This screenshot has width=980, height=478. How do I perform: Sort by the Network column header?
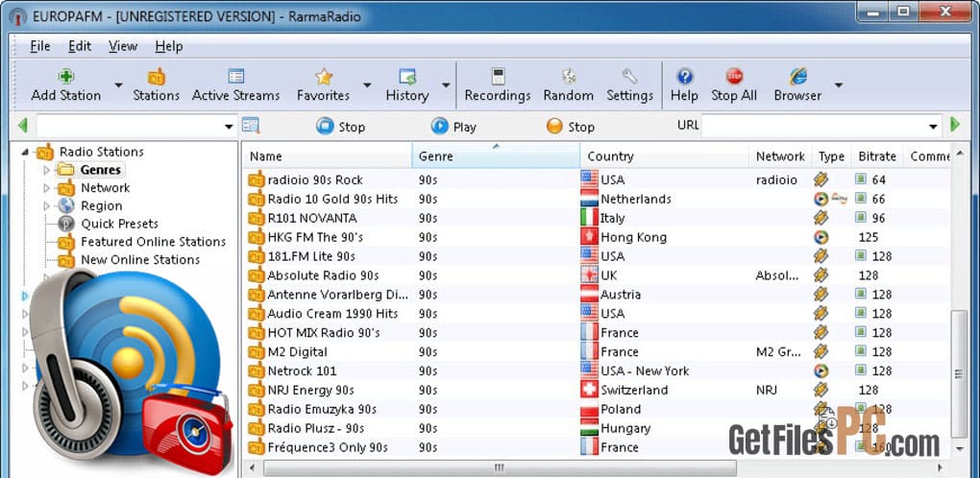[780, 156]
